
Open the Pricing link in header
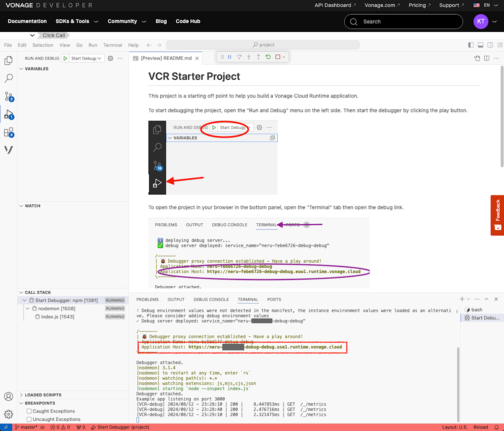click(x=420, y=5)
